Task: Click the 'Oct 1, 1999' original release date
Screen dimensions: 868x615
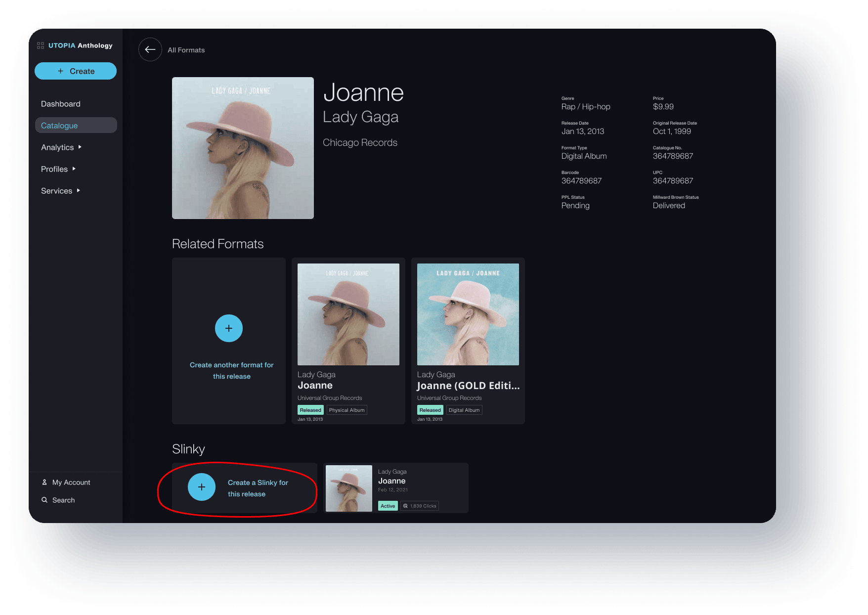Action: pyautogui.click(x=672, y=132)
